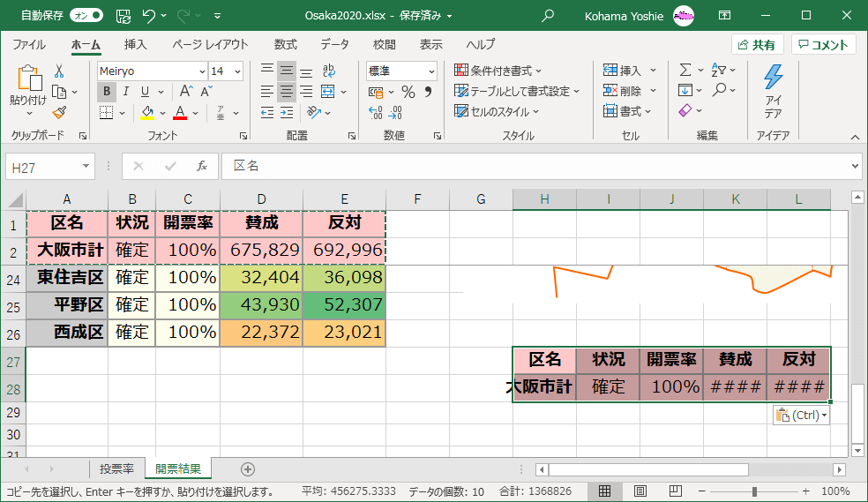Image resolution: width=868 pixels, height=502 pixels.
Task: Click the Insert Function fx icon
Action: pyautogui.click(x=202, y=166)
